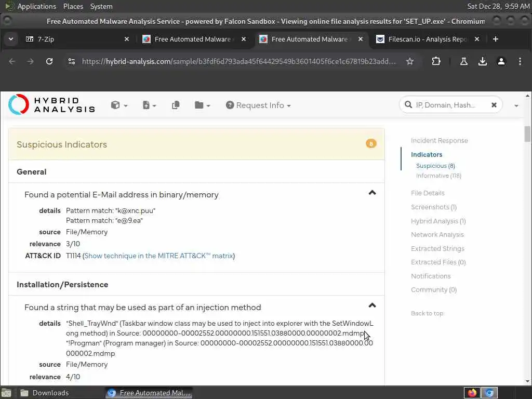Open the profile account icon
The image size is (532, 399).
coord(501,61)
